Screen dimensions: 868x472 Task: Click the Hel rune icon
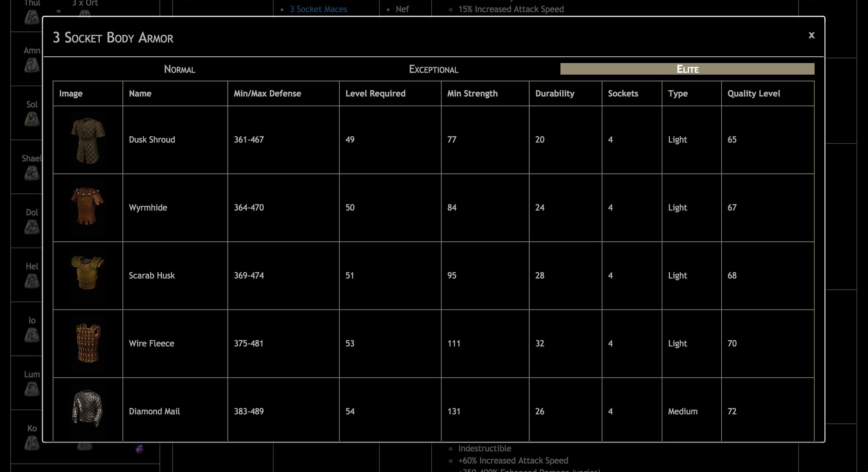pos(32,281)
